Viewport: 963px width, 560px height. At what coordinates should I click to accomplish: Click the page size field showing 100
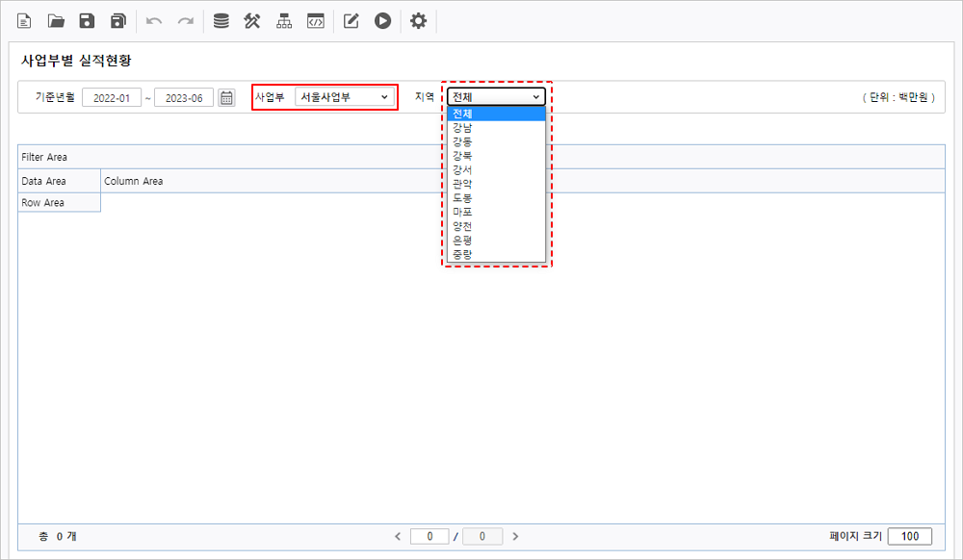(909, 536)
